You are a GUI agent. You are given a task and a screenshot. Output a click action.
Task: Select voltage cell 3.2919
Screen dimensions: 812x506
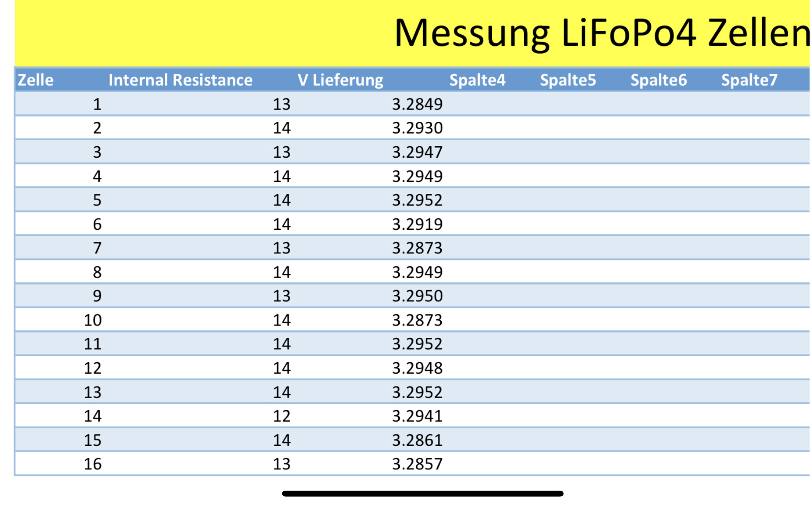coord(417,224)
